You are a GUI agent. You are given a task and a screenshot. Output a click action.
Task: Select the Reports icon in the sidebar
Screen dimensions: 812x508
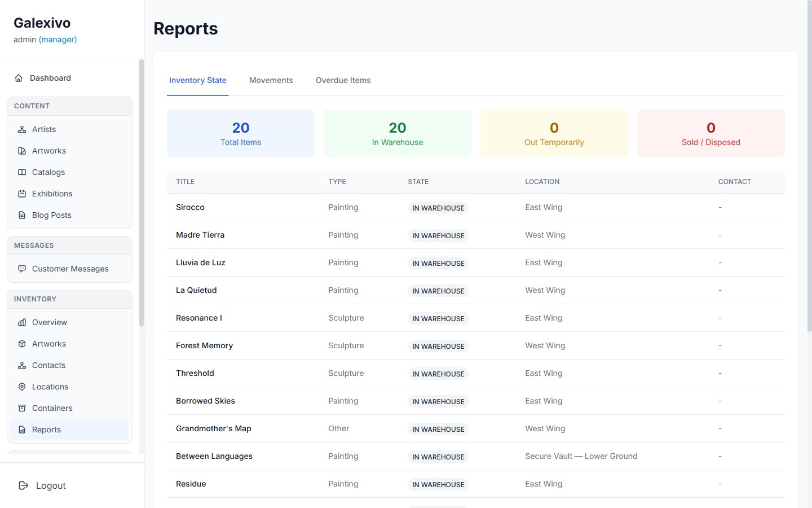(x=21, y=430)
